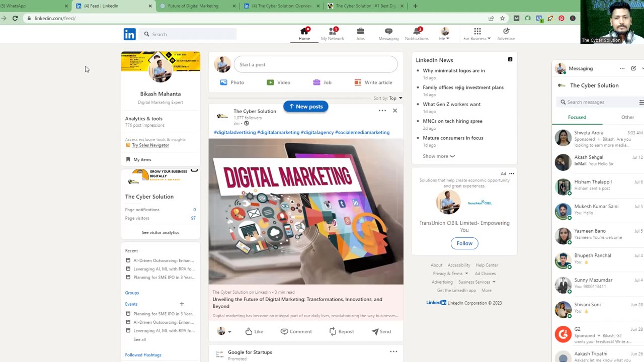This screenshot has width=644, height=362.
Task: Reload the page in the browser
Action: tap(15, 18)
